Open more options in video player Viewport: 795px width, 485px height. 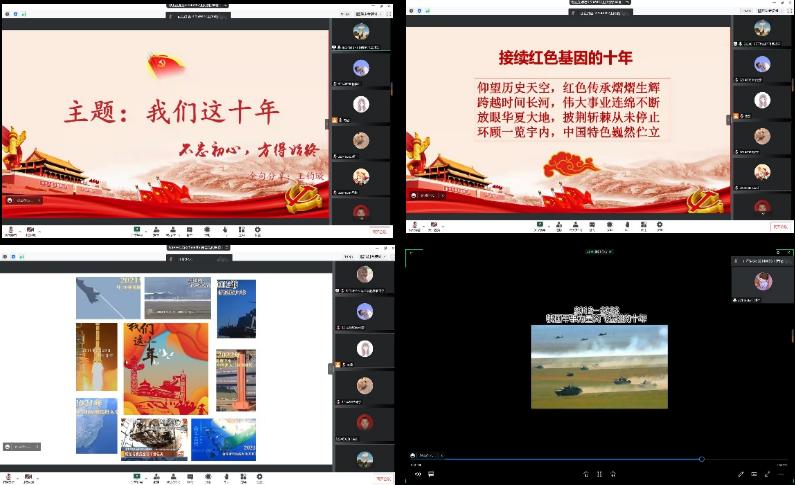781,473
